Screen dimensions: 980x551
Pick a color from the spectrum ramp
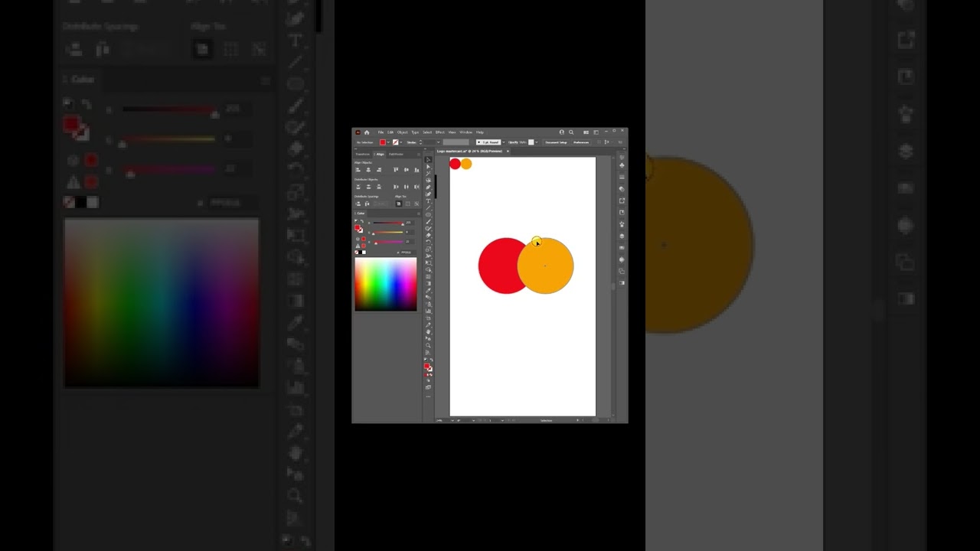(386, 284)
